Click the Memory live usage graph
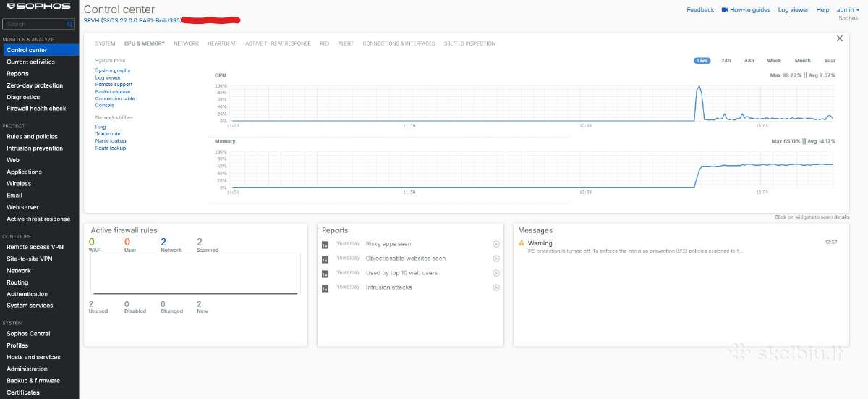The height and width of the screenshot is (399, 868). pos(533,170)
